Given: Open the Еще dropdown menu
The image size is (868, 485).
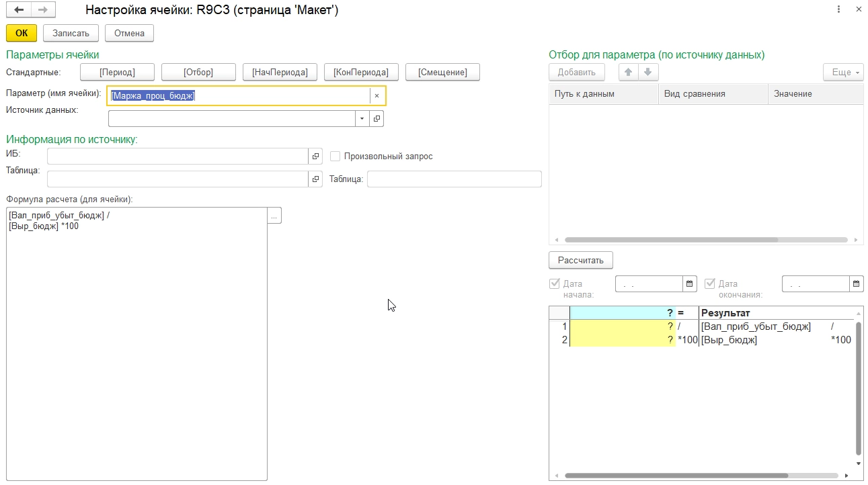Looking at the screenshot, I should click(x=843, y=73).
